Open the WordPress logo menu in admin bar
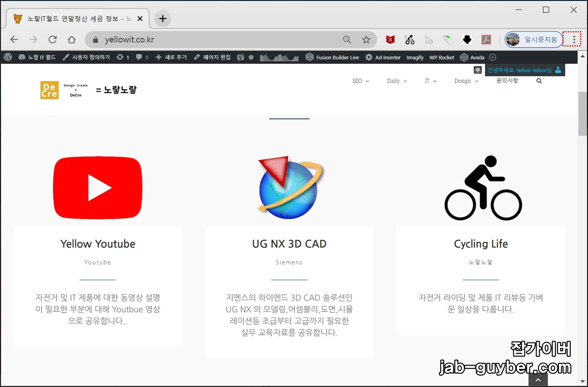The image size is (588, 387). tap(8, 57)
